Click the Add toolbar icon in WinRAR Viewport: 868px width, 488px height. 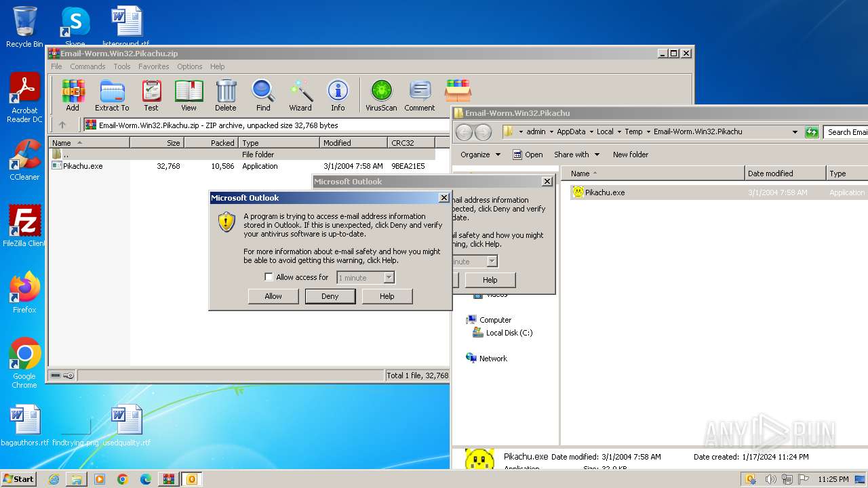click(x=73, y=96)
